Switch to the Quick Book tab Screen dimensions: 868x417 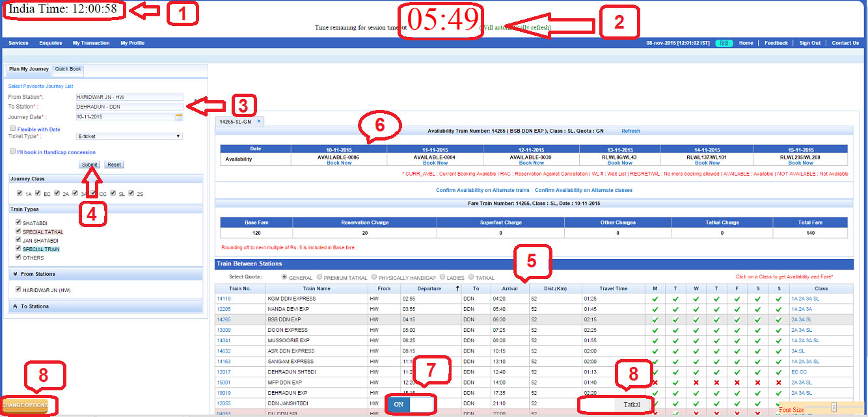(68, 69)
